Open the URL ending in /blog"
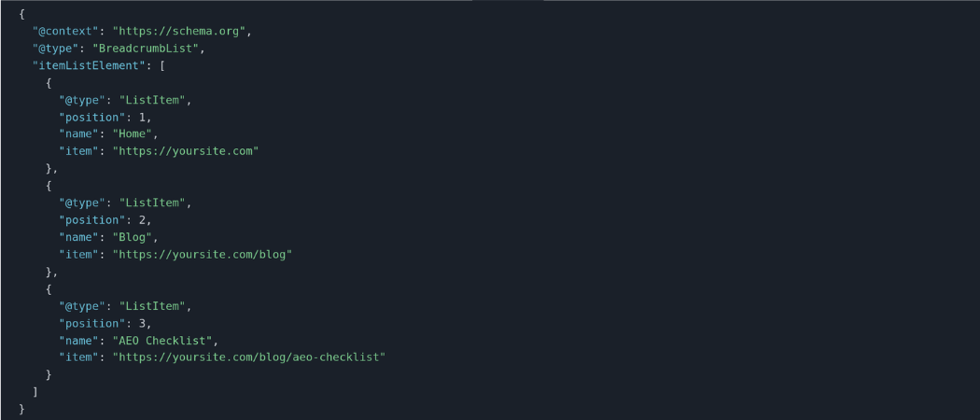 203,255
